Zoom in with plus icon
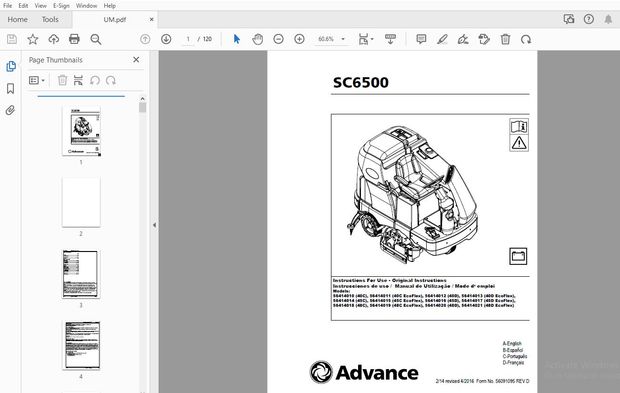Image resolution: width=620 pixels, height=393 pixels. (299, 39)
